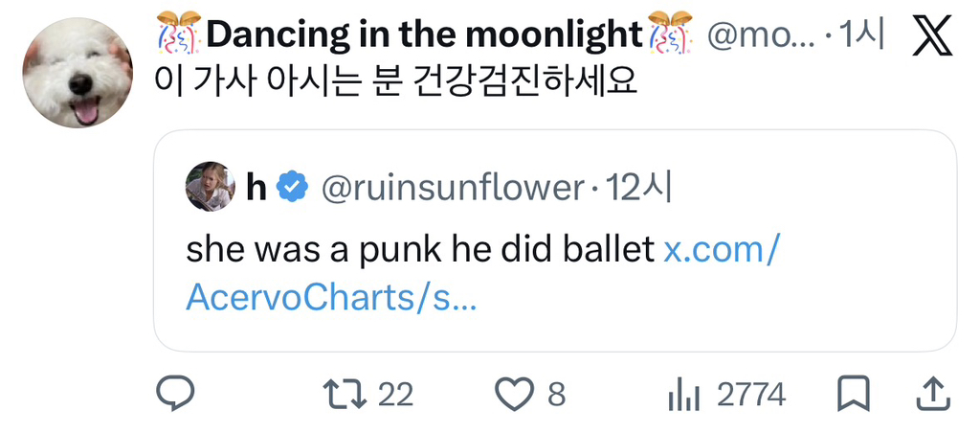Like the tweet with the heart icon
The image size is (980, 433).
point(514,395)
